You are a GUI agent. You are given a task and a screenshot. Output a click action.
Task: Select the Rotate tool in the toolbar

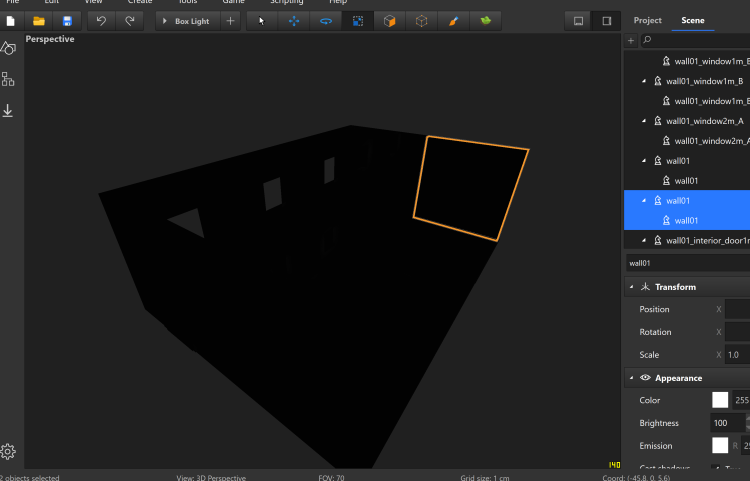coord(325,21)
